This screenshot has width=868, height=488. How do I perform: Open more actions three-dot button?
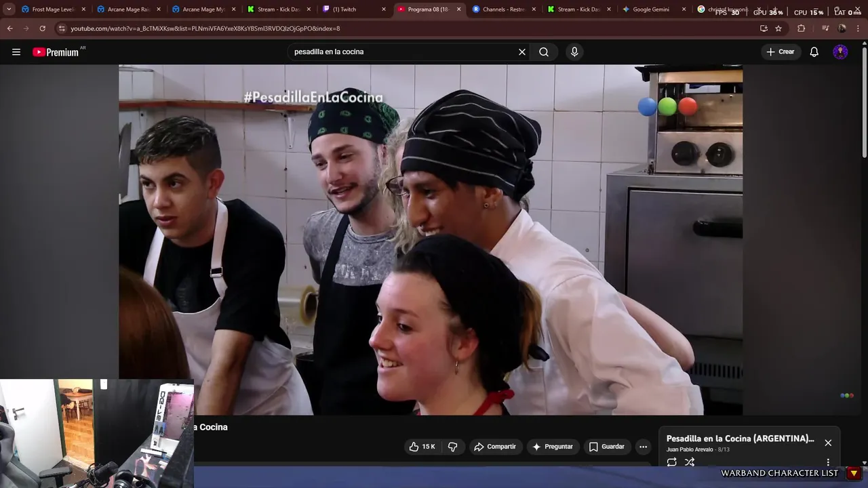coord(643,447)
